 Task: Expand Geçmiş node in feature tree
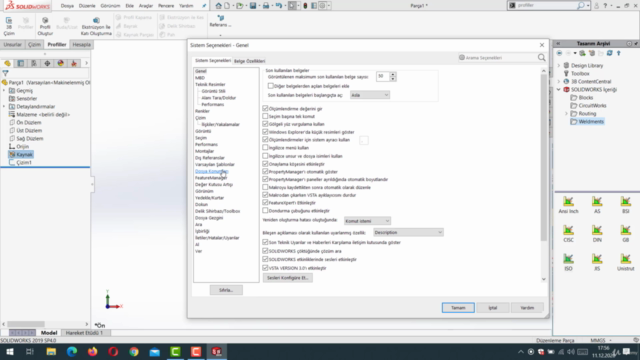4,91
